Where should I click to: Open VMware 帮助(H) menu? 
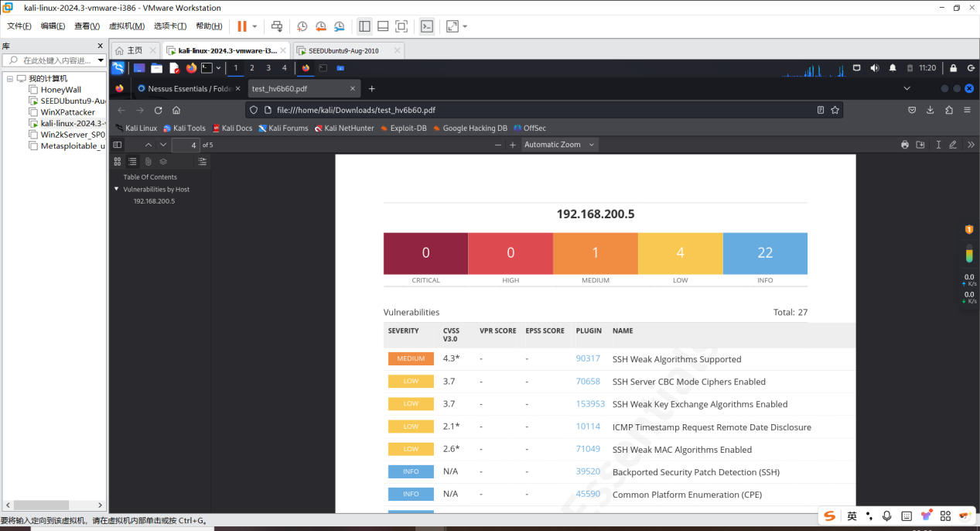[x=209, y=26]
